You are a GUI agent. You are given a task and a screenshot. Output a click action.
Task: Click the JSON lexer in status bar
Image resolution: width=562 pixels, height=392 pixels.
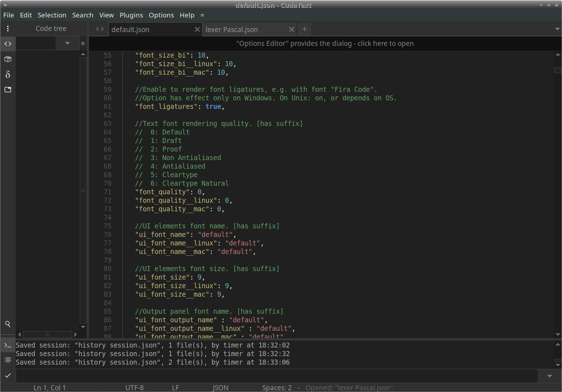click(220, 388)
